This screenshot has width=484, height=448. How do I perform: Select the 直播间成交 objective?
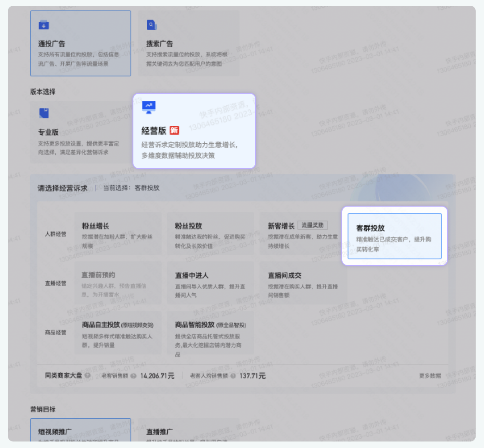(302, 283)
